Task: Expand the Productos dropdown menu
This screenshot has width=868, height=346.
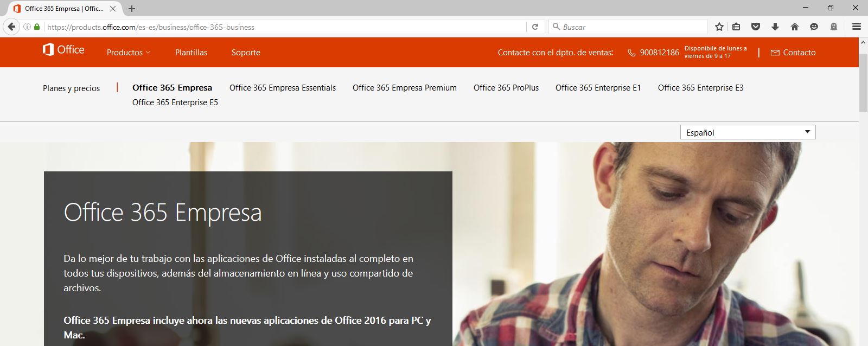Action: pyautogui.click(x=129, y=53)
